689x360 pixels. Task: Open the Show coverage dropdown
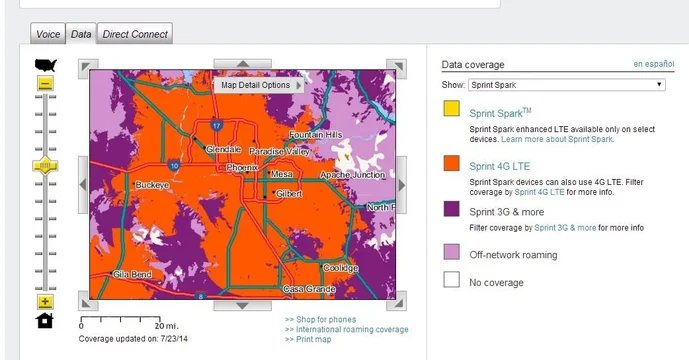tap(566, 85)
